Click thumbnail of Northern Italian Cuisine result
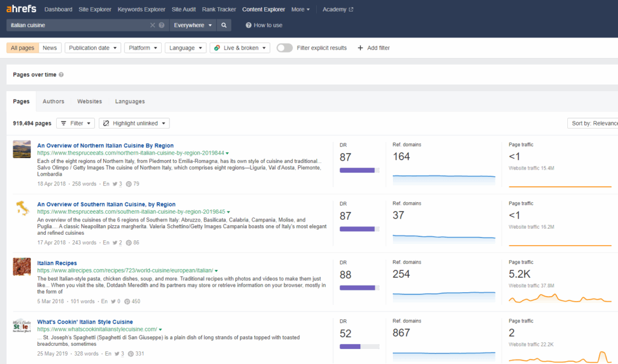This screenshot has width=618, height=364. coord(22,149)
